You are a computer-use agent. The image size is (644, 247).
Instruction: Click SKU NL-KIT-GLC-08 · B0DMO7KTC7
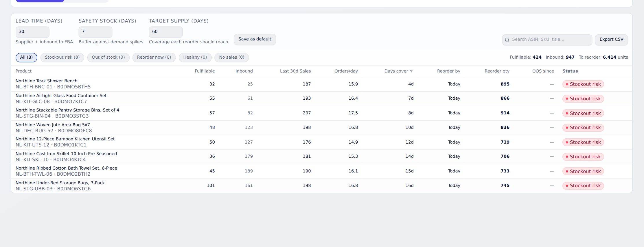click(x=51, y=102)
